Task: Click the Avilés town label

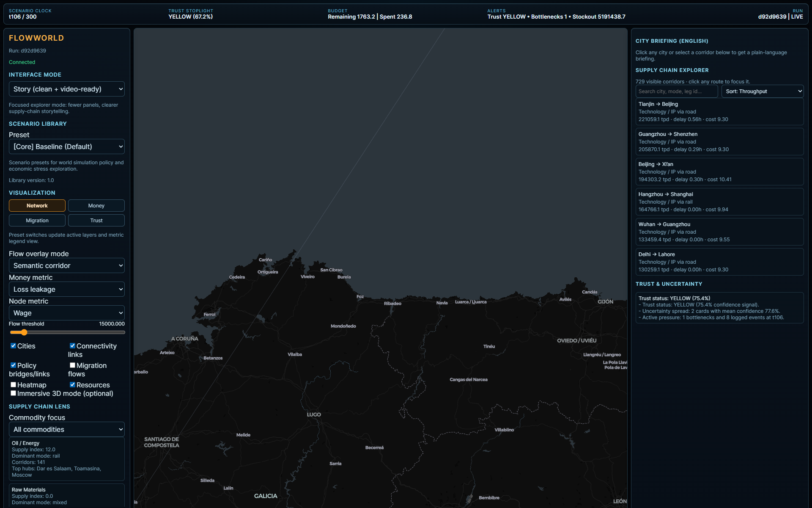Action: pos(565,299)
